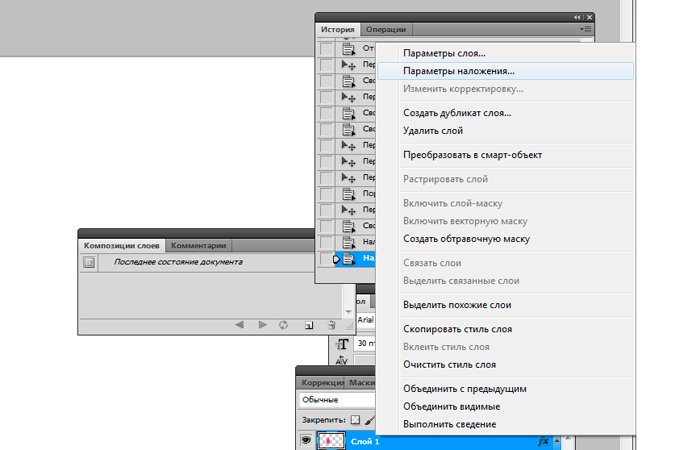700x450 pixels.
Task: Click next layer comp arrow icon
Action: point(262,325)
